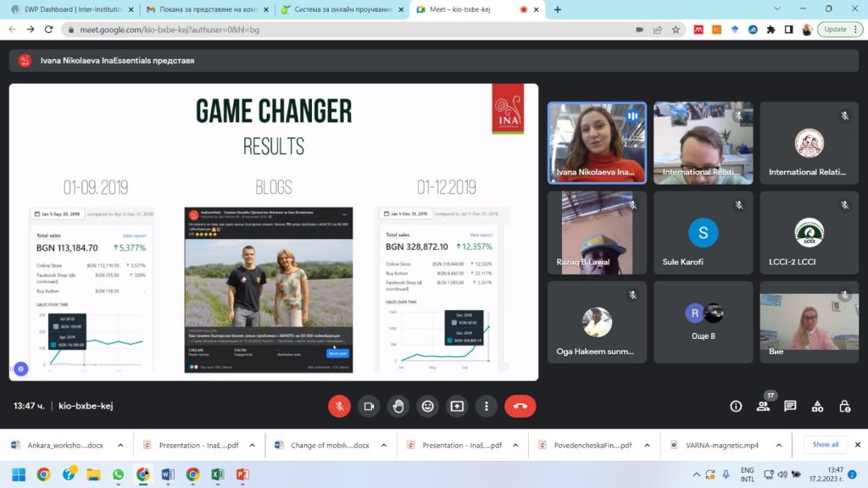Go forward in browser history
Image resolution: width=868 pixels, height=488 pixels.
(x=31, y=30)
